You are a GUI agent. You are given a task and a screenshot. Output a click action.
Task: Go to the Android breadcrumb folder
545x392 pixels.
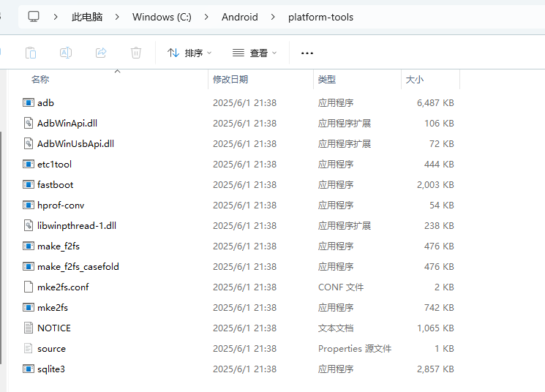(x=240, y=17)
